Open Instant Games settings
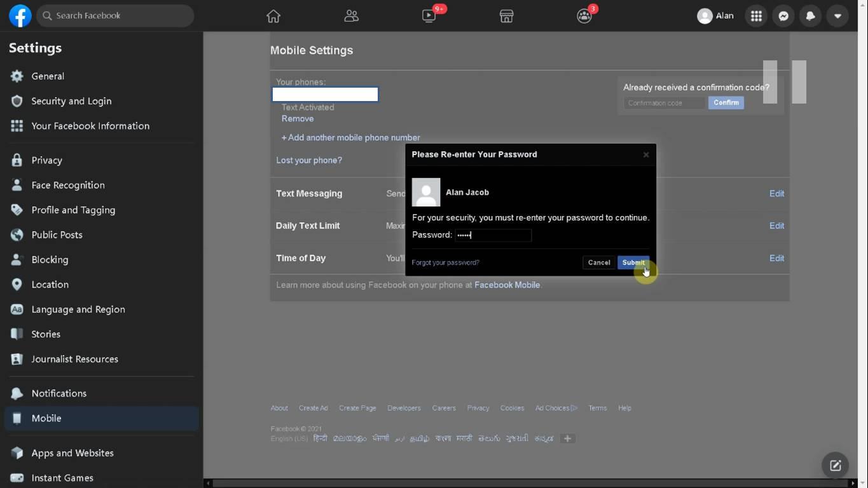The width and height of the screenshot is (868, 488). tap(102, 478)
